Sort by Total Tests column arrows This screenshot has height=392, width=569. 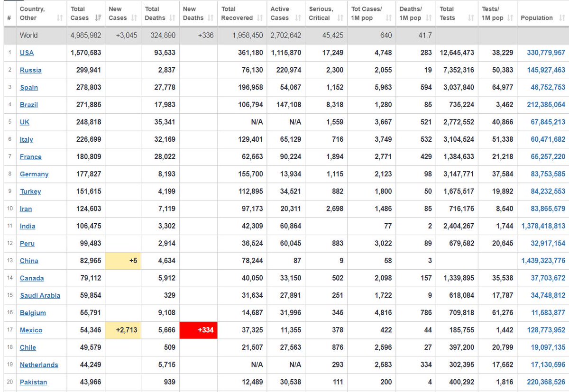tap(471, 18)
